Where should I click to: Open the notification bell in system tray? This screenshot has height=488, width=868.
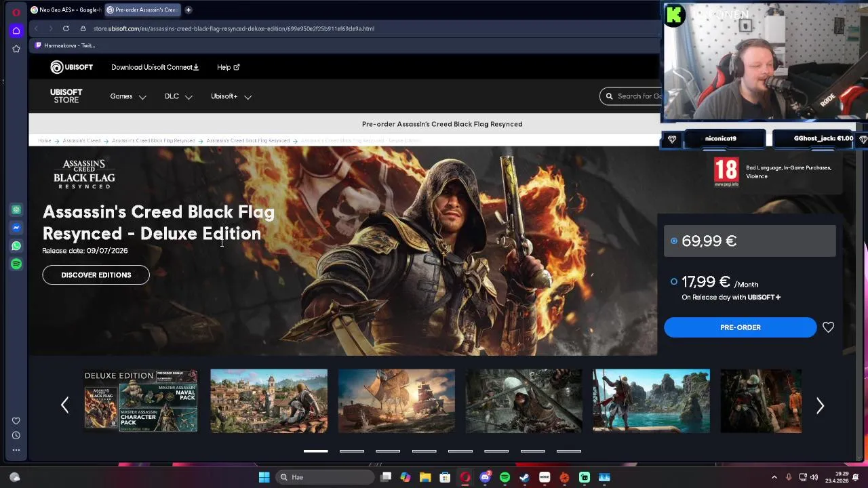[x=856, y=477]
